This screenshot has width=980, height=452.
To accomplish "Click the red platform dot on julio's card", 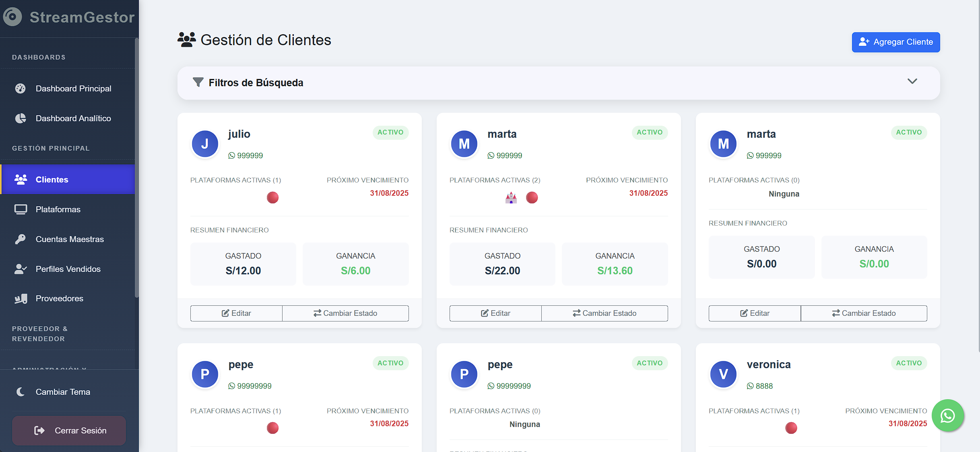I will coord(273,197).
